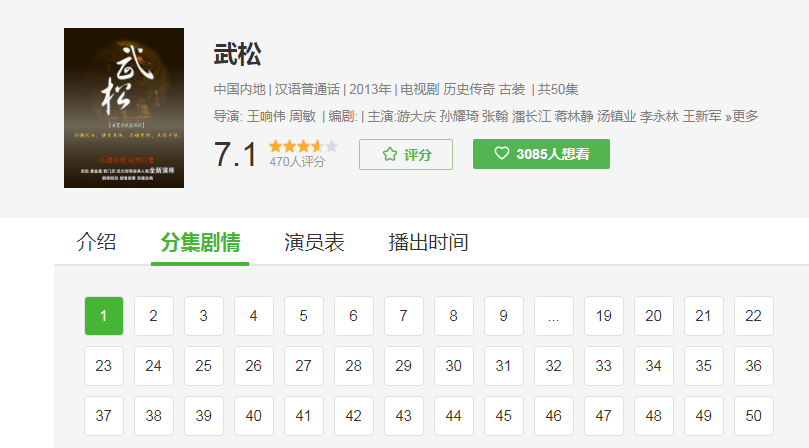This screenshot has width=809, height=448.
Task: Select episode 2 button
Action: [x=154, y=316]
